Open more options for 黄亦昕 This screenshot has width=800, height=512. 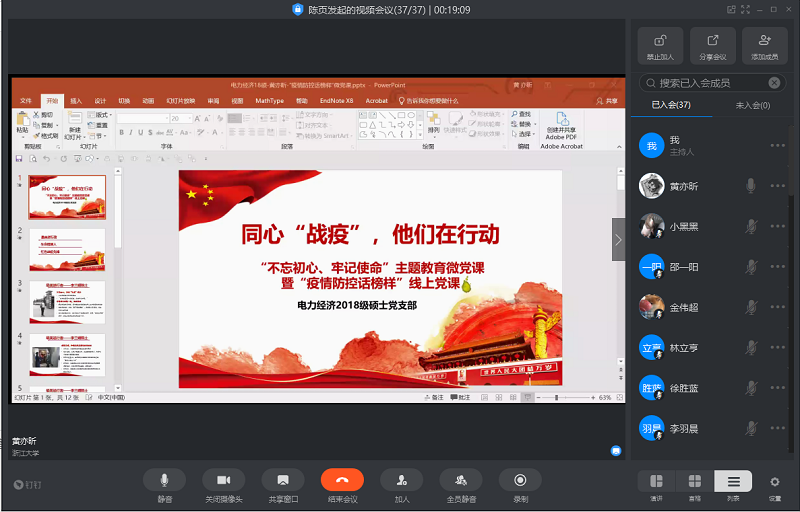tap(778, 186)
